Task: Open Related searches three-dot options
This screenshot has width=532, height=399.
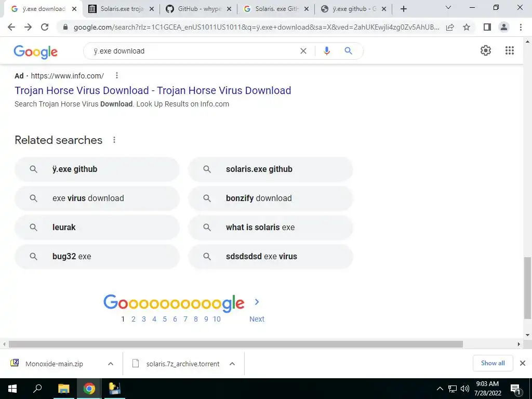Action: (x=114, y=140)
